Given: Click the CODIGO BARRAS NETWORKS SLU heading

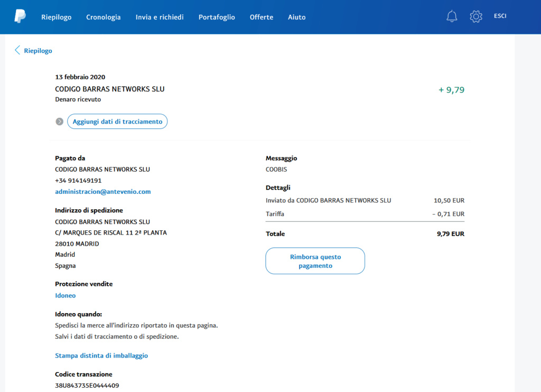Looking at the screenshot, I should point(110,89).
